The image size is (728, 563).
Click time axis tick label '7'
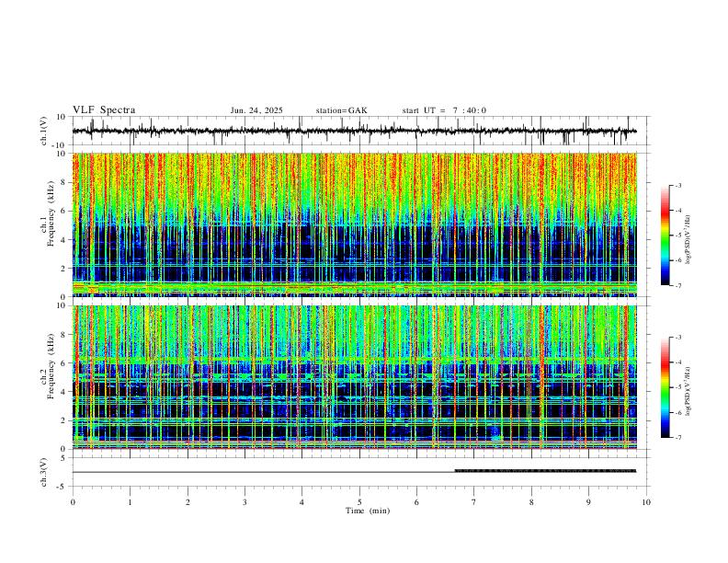pos(474,502)
